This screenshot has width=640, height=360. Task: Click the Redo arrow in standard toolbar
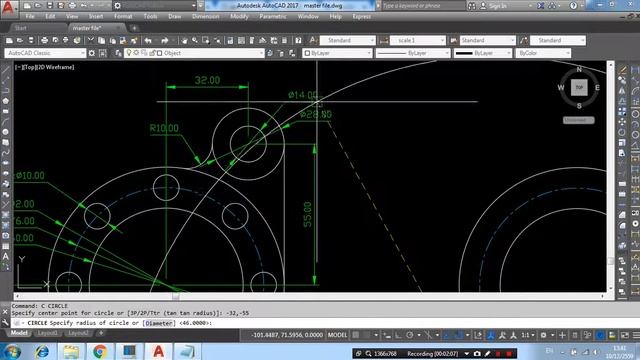point(164,40)
